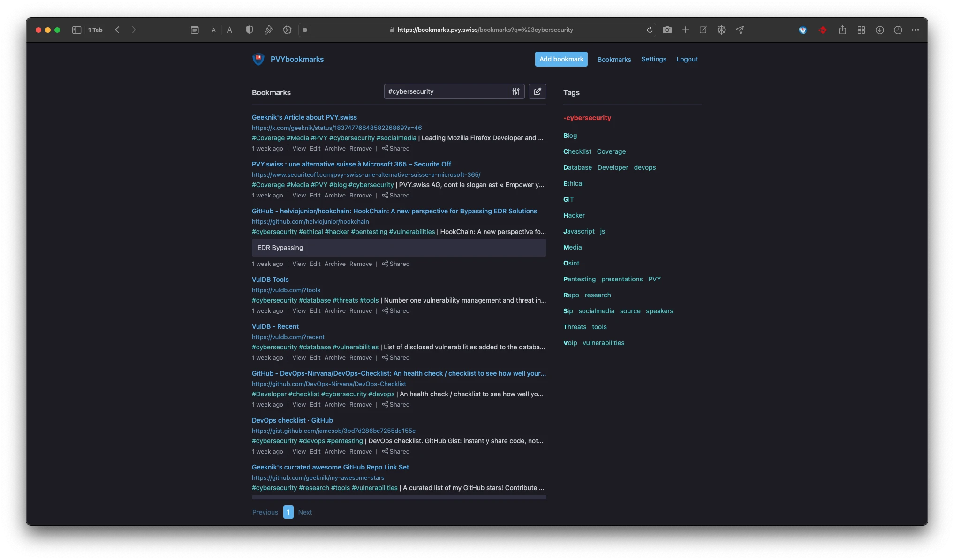Viewport: 954px width, 560px height.
Task: Click the Previous pagination link
Action: 265,512
